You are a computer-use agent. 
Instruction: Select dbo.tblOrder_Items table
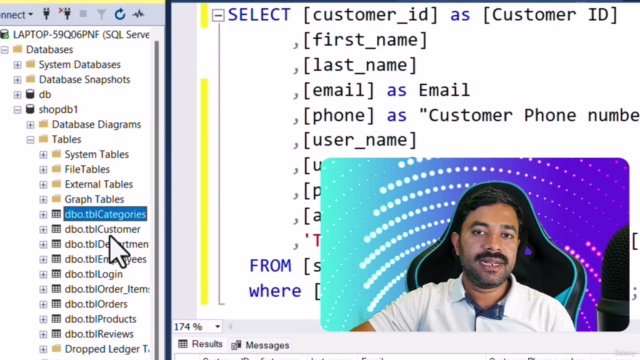pyautogui.click(x=107, y=289)
